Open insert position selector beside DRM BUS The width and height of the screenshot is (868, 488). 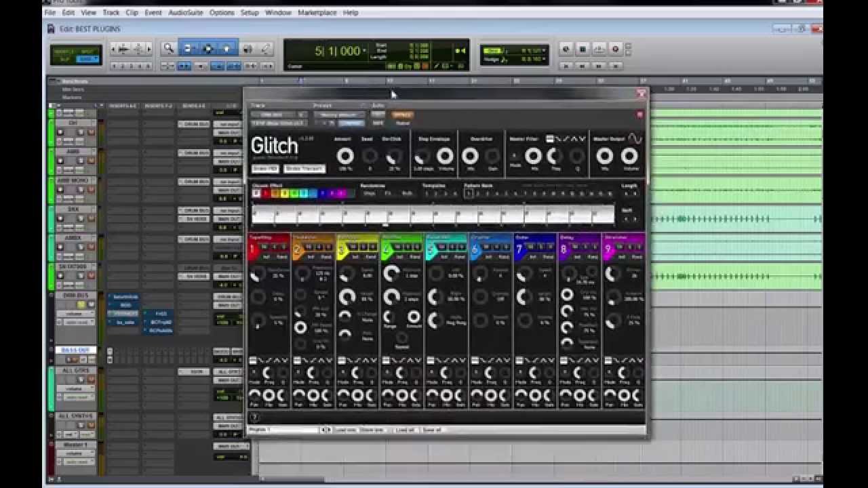coord(302,115)
